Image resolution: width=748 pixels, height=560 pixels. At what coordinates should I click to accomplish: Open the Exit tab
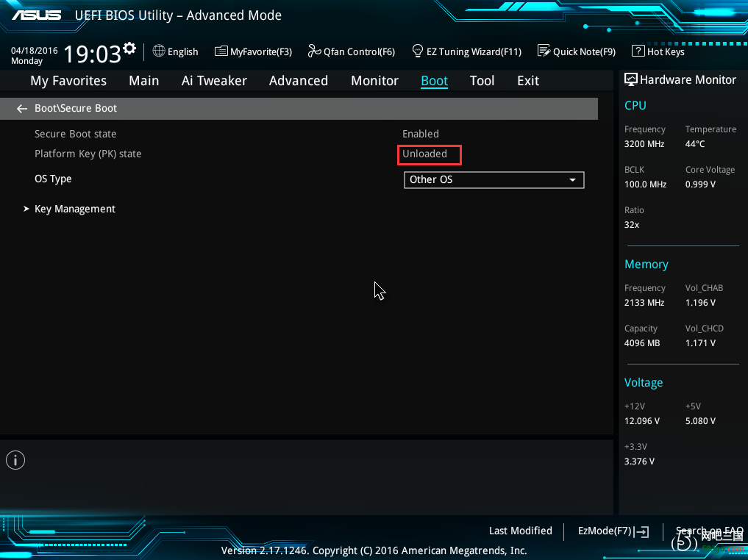point(528,81)
